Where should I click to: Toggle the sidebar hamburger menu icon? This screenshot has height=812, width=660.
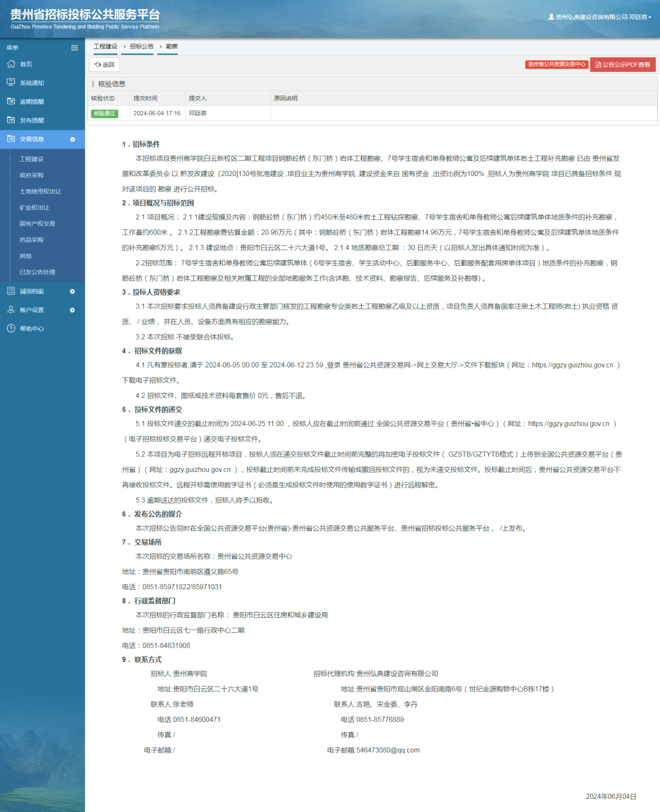click(74, 48)
